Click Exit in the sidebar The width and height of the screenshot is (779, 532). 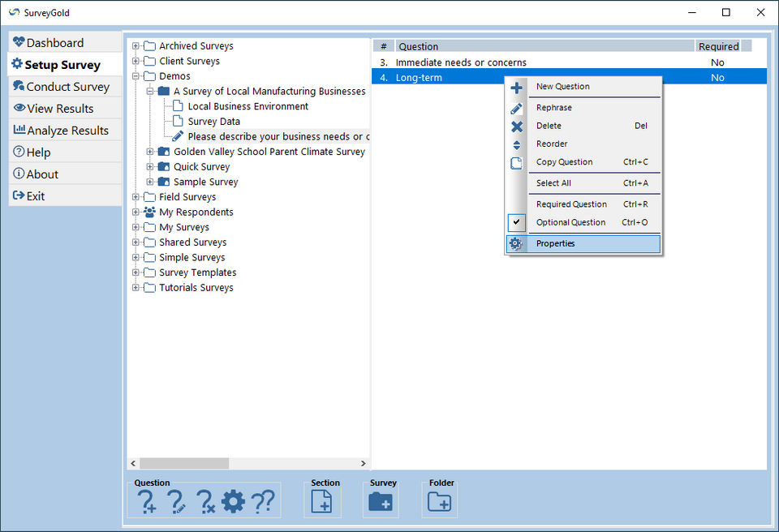pos(65,195)
